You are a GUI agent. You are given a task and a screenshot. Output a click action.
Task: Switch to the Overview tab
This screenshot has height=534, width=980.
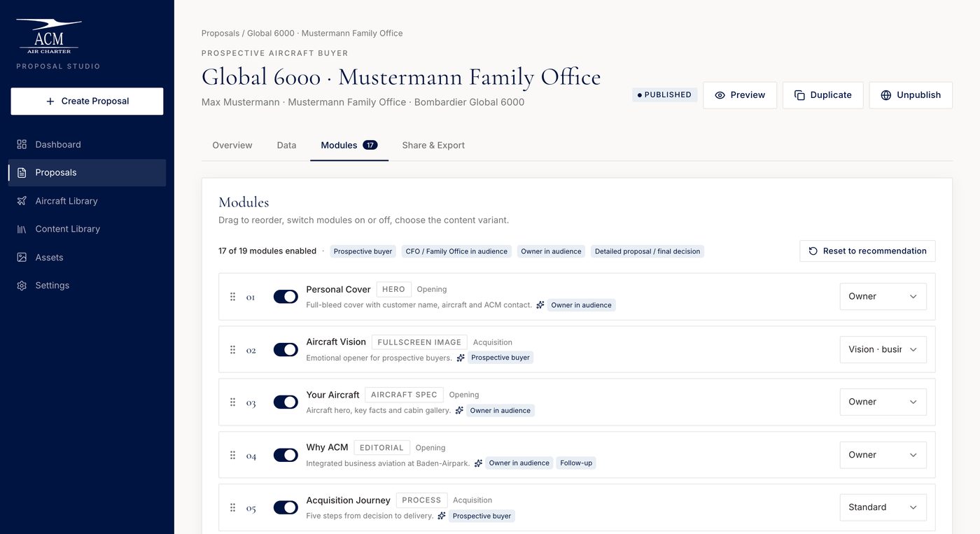(x=232, y=146)
